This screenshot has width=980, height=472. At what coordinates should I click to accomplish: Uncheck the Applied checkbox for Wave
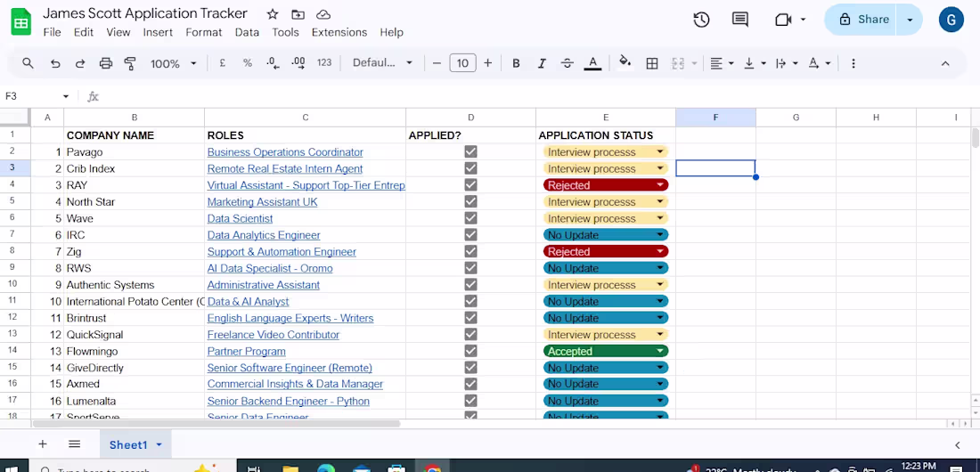(470, 218)
